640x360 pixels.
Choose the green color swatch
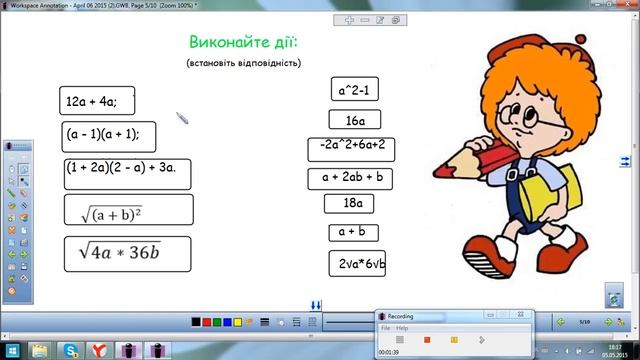tap(217, 322)
